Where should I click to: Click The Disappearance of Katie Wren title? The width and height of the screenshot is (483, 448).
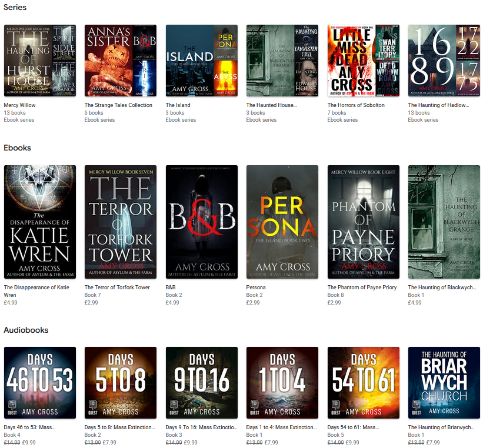tap(36, 291)
